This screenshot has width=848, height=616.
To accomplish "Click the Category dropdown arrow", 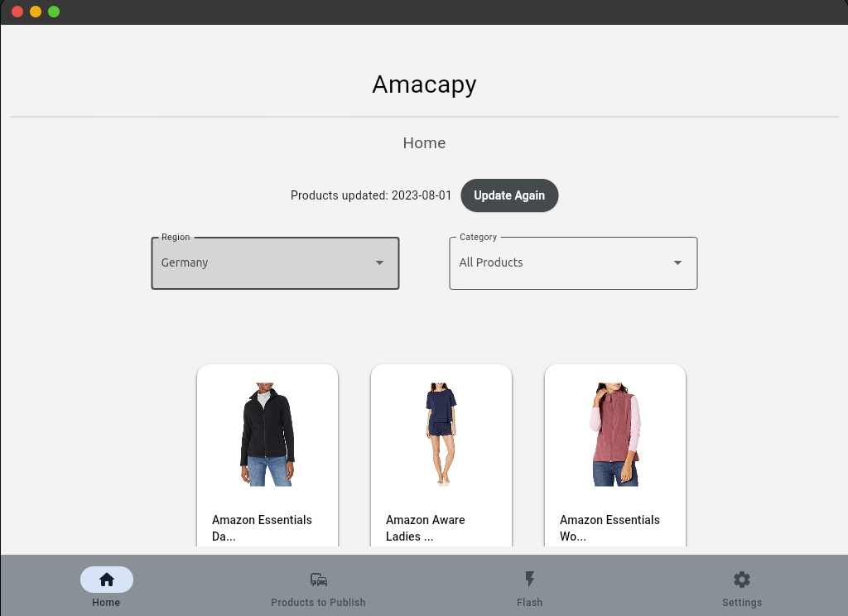I will pyautogui.click(x=677, y=262).
